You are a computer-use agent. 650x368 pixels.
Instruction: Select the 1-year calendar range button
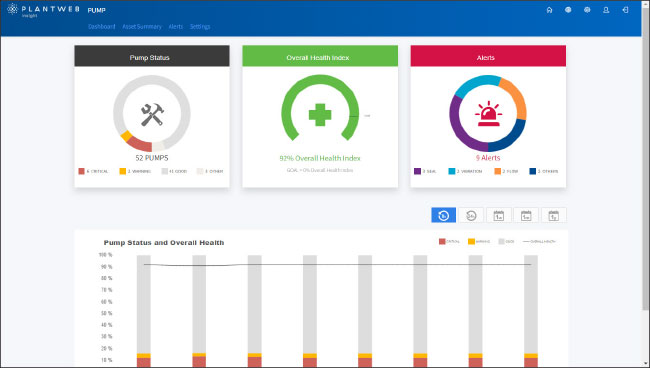pyautogui.click(x=554, y=215)
